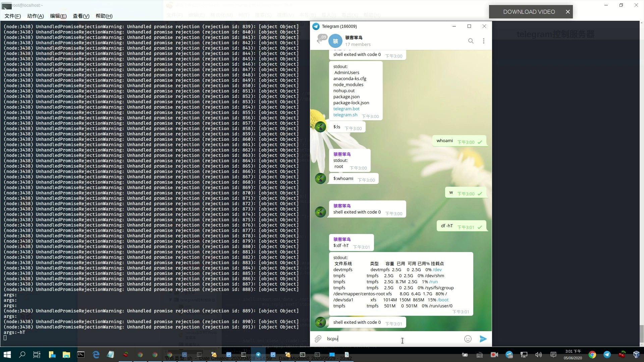
Task: Click bot avatar beside $:whoami message
Action: pos(320,178)
